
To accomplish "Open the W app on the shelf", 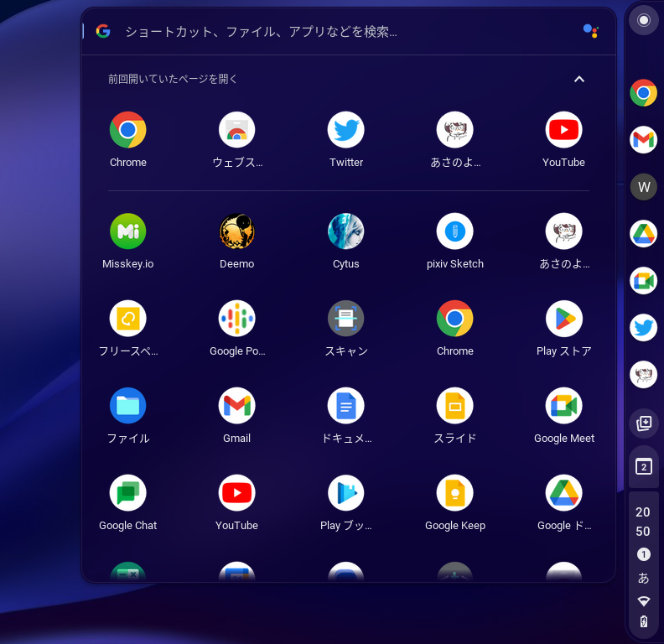I will click(643, 187).
